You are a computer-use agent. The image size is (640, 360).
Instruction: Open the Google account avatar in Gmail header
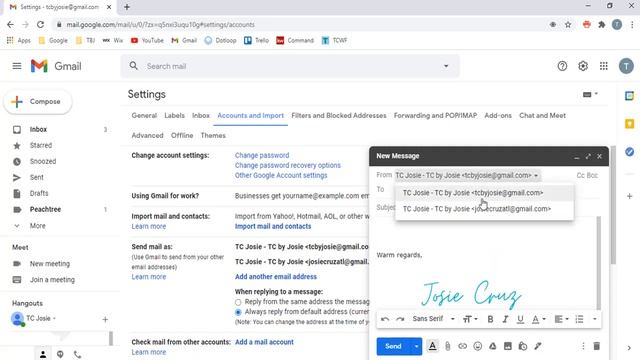point(626,66)
